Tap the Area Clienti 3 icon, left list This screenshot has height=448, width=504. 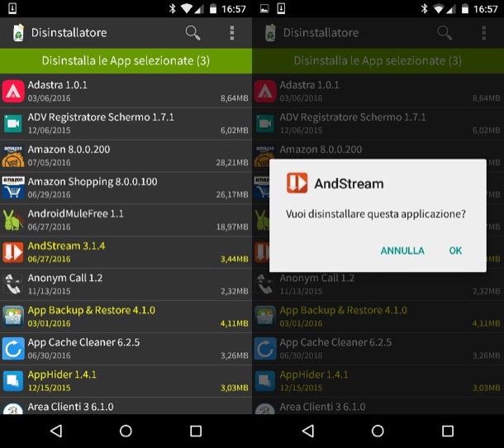coord(13,408)
